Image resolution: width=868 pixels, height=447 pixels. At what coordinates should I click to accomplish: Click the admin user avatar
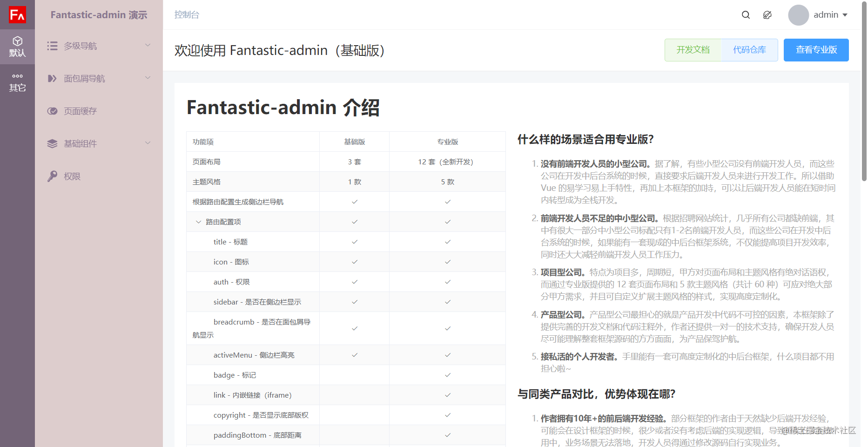798,15
